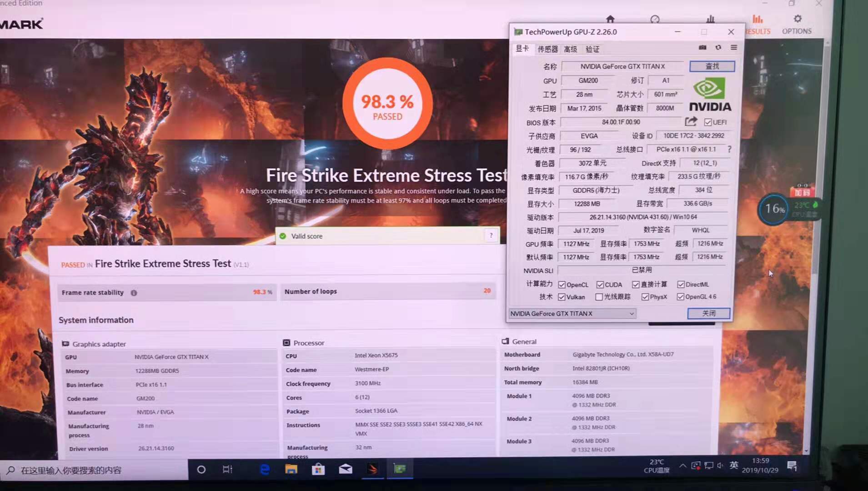Open Microsoft Store from the taskbar

click(318, 469)
